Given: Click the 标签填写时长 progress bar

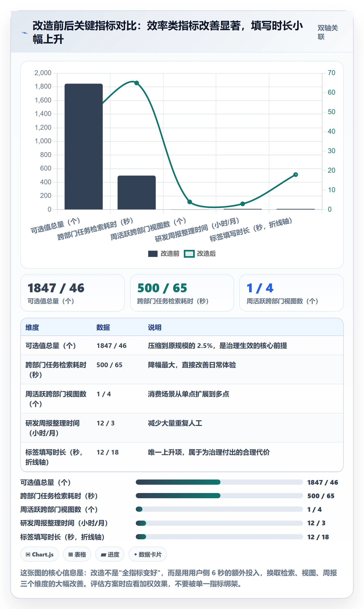Looking at the screenshot, I should pos(219,537).
